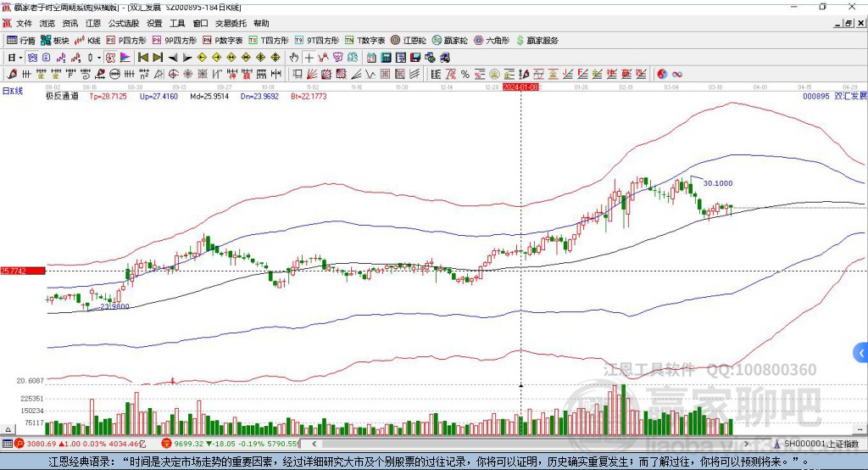The image size is (868, 470).
Task: Click the 9699.32 Shenzhen index status
Action: pos(189,444)
